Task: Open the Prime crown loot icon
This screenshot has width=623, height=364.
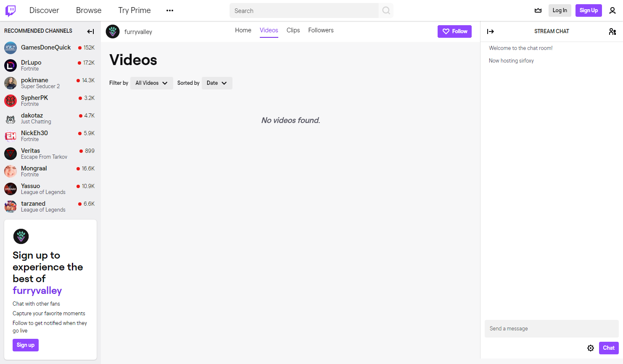Action: [x=538, y=10]
